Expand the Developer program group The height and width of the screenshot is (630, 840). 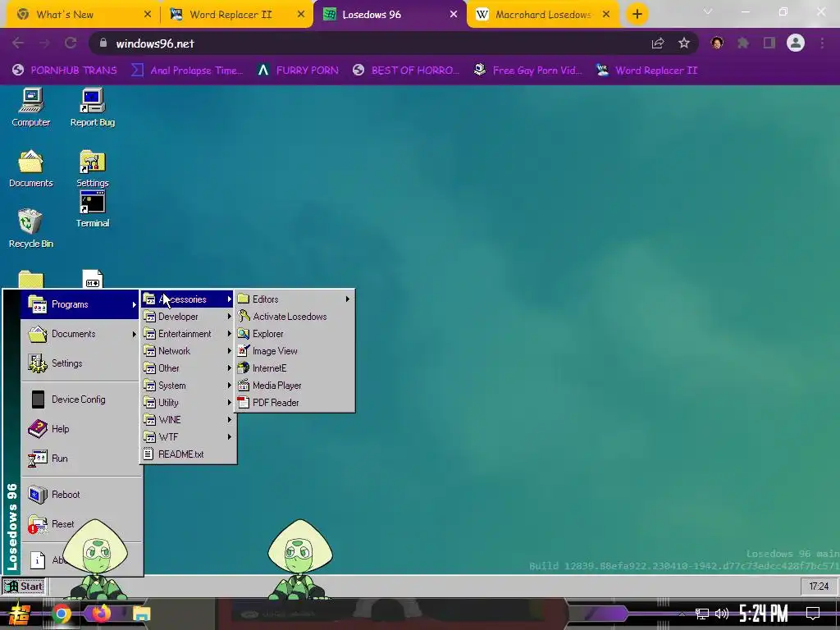(188, 317)
